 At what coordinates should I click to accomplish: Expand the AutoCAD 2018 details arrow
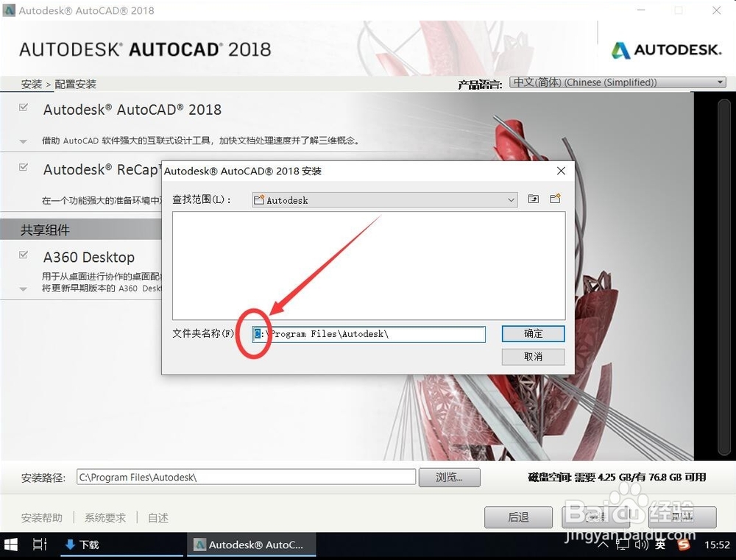22,140
